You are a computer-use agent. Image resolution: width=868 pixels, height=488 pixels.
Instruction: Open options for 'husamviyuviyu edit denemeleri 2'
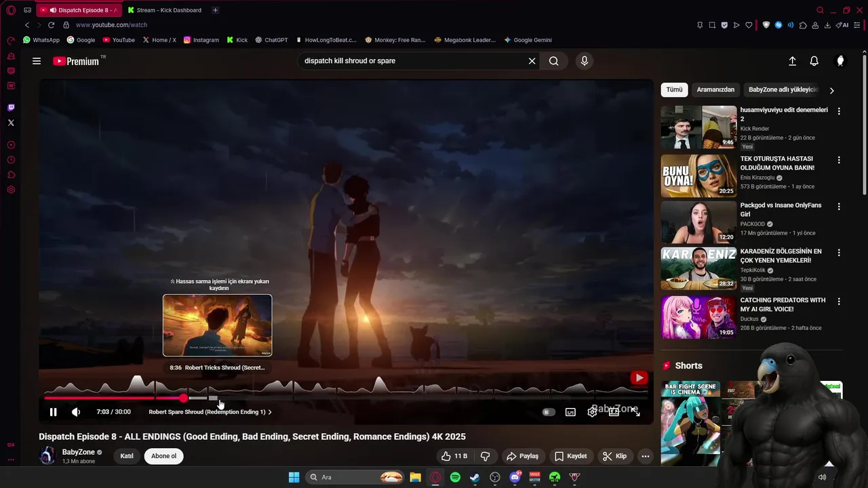[x=839, y=111]
